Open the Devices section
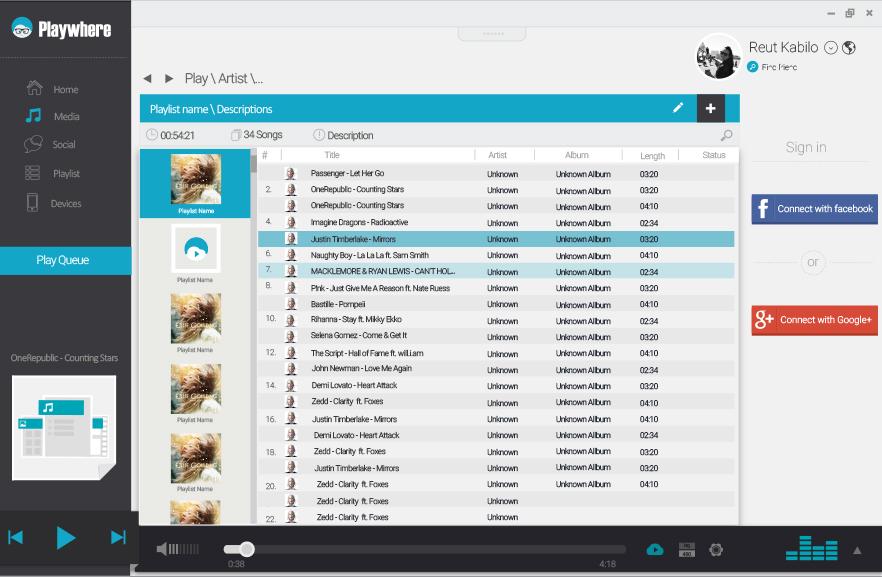882x577 pixels. click(x=66, y=204)
